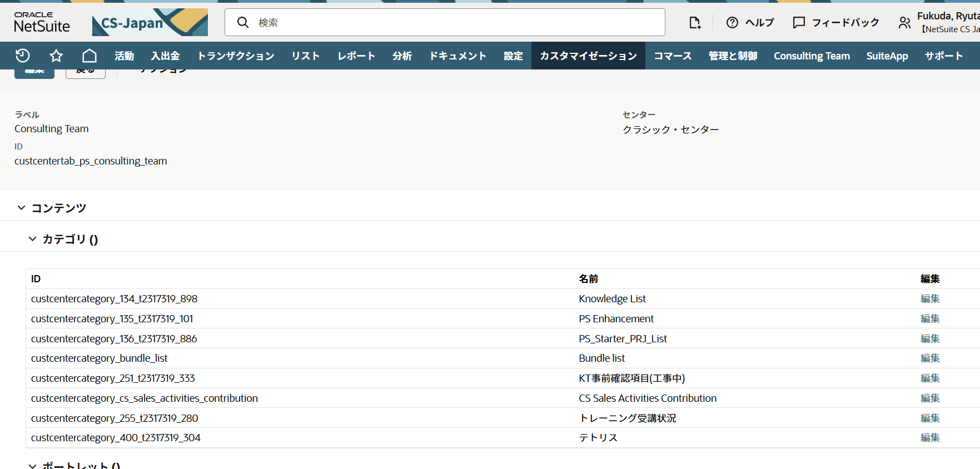The height and width of the screenshot is (469, 980).
Task: Edit the PS_Starter_PRJ_List category
Action: click(x=930, y=339)
